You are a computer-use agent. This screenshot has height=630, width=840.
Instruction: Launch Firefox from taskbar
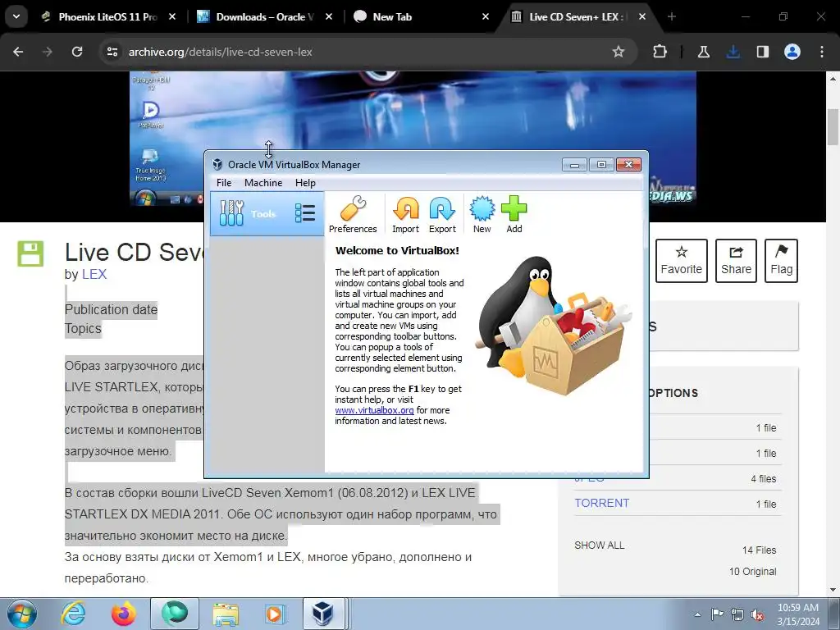tap(123, 614)
